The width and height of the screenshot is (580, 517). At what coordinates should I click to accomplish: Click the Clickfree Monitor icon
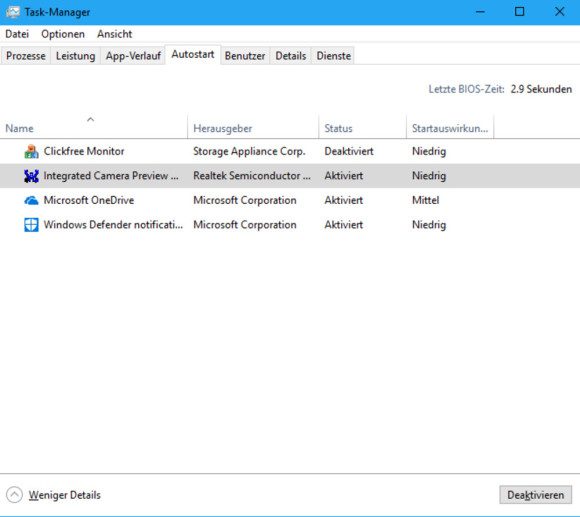(x=31, y=152)
